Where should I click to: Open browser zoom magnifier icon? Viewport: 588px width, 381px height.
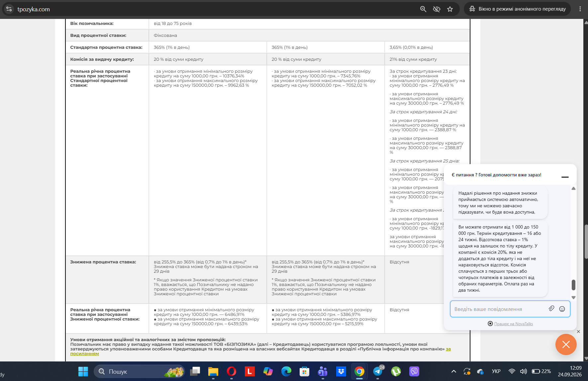423,9
